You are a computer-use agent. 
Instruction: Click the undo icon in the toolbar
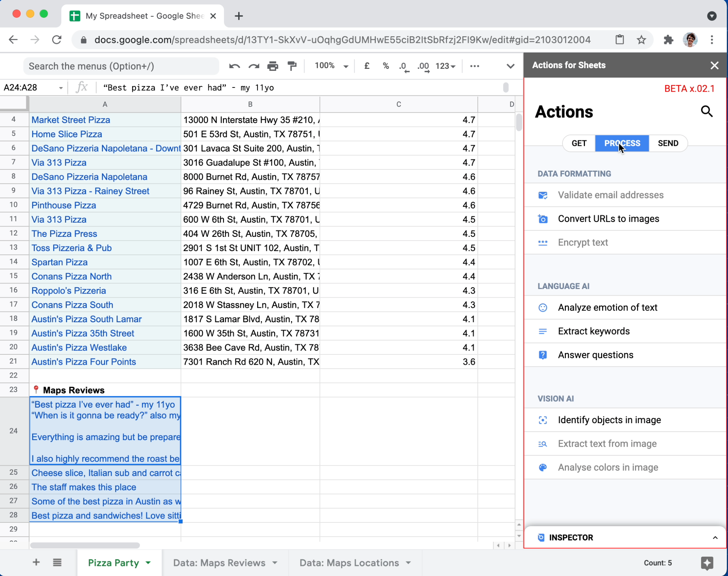coord(234,66)
